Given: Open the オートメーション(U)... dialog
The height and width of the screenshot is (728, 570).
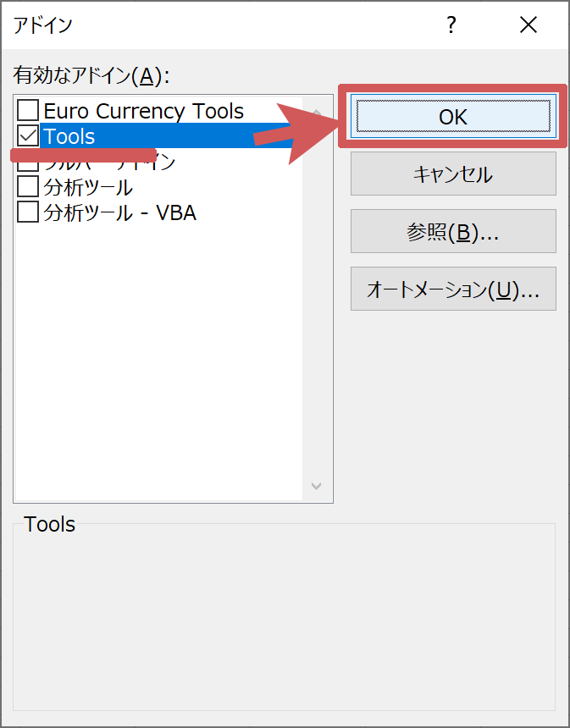Looking at the screenshot, I should point(453,290).
